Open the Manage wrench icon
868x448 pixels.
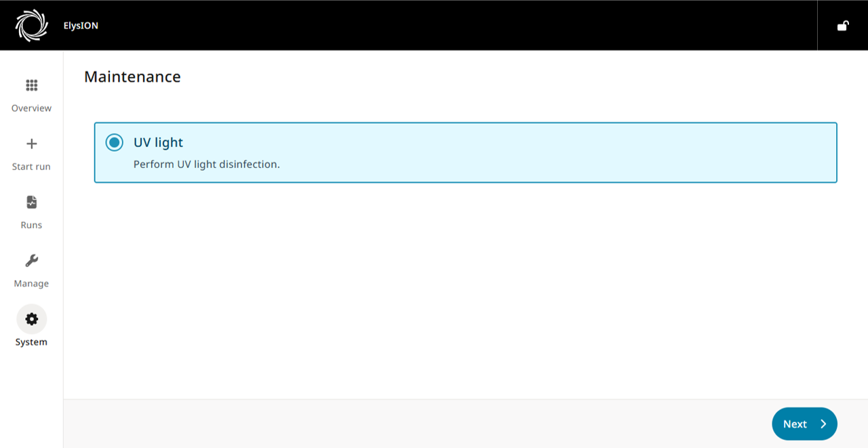(x=32, y=261)
